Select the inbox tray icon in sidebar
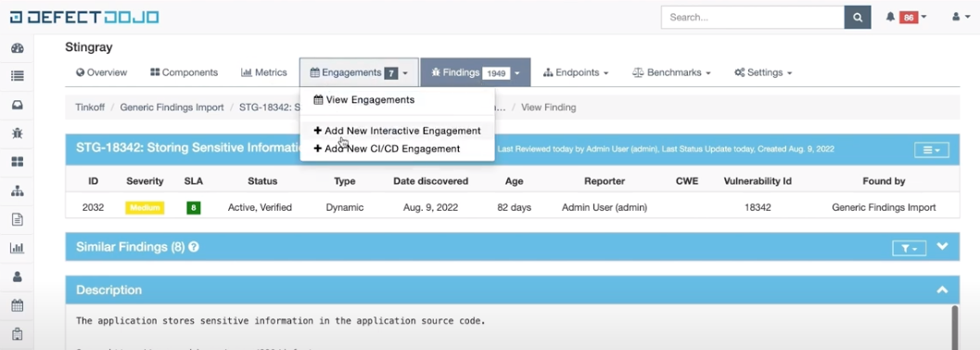 (x=18, y=105)
